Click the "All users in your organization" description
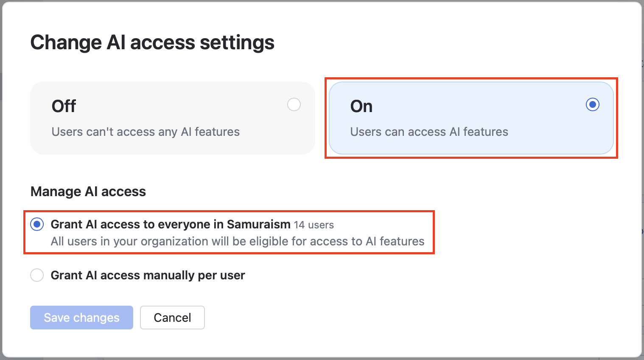Viewport: 644px width, 360px height. tap(238, 242)
